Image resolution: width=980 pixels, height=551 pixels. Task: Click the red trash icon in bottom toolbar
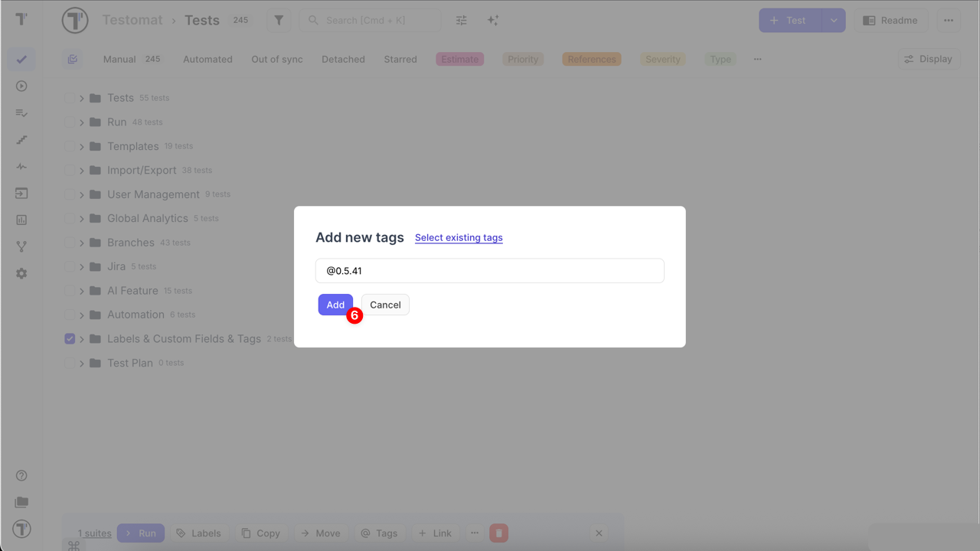click(498, 533)
